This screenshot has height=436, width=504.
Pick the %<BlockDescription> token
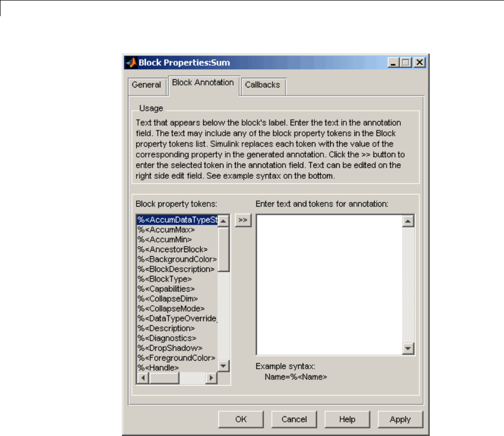tap(177, 269)
